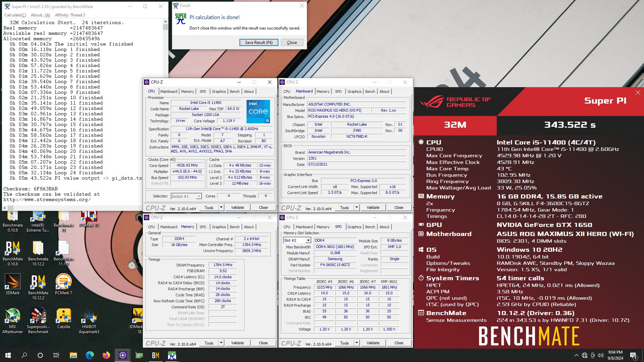Click Validate in CPU-Z CPU window

(x=237, y=207)
